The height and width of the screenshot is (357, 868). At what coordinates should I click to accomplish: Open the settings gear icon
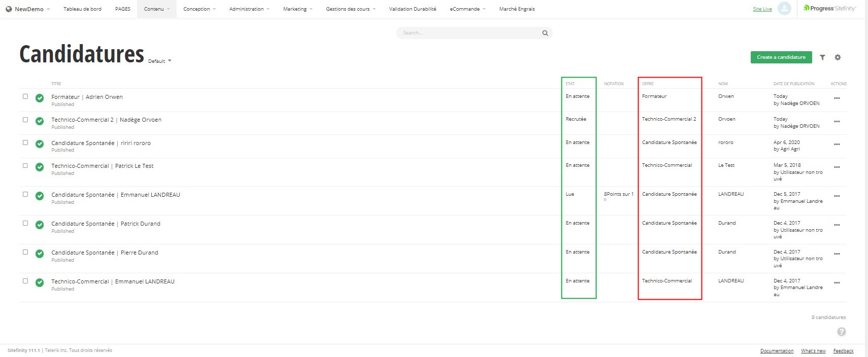(838, 57)
